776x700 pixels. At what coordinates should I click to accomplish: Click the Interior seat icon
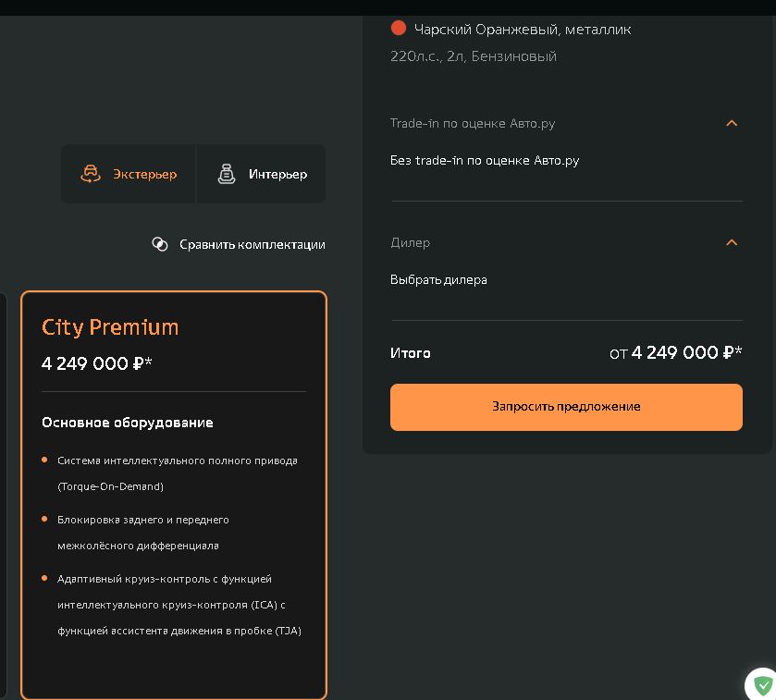(227, 174)
